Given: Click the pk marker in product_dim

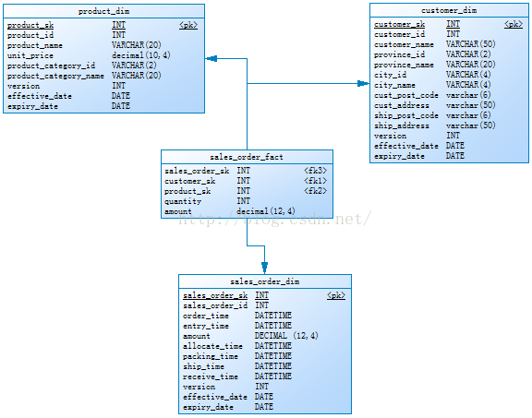Looking at the screenshot, I should pyautogui.click(x=188, y=25).
